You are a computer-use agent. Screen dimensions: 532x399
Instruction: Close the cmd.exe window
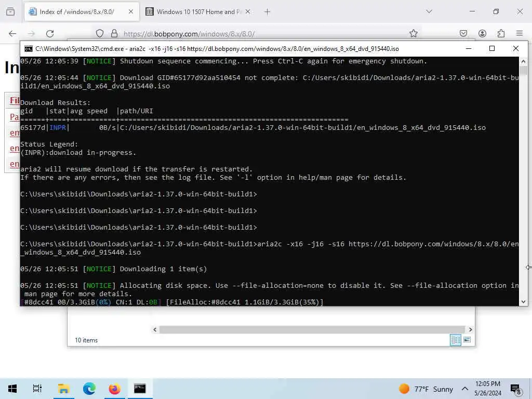click(x=516, y=48)
